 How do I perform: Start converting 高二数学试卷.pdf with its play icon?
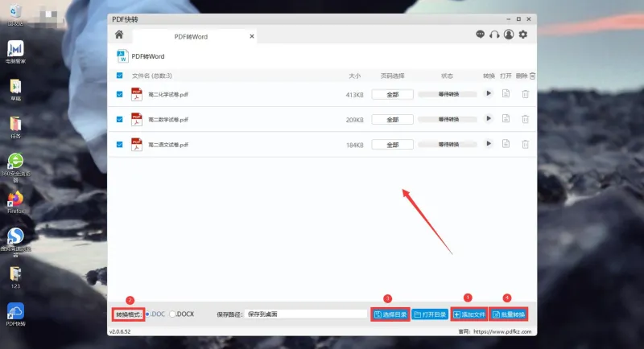click(489, 118)
